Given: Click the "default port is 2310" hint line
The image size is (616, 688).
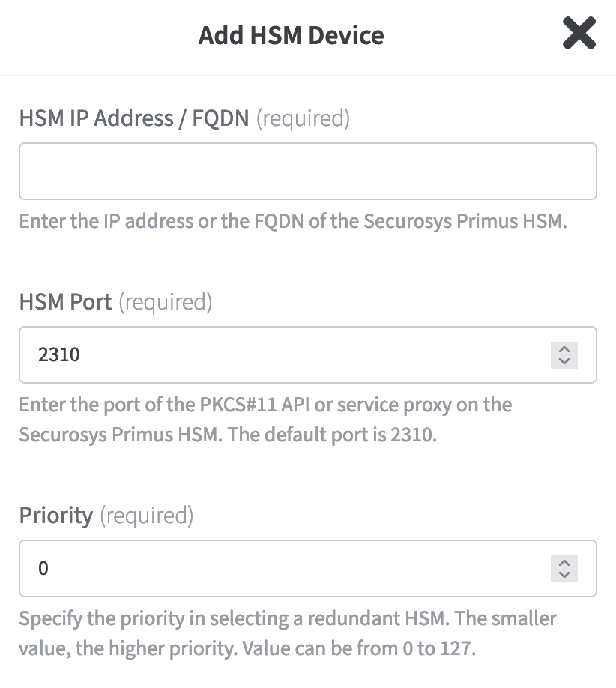Looking at the screenshot, I should point(228,435).
